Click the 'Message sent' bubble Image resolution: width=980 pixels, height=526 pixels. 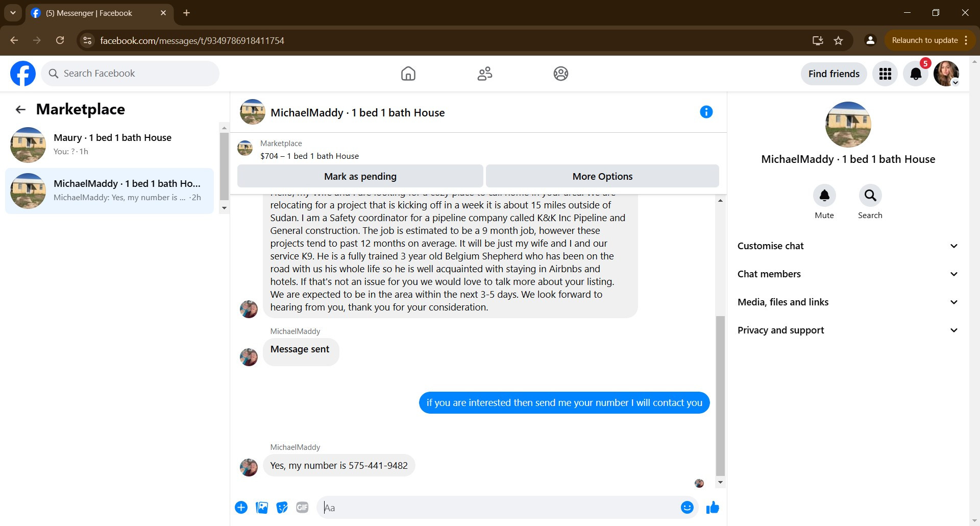coord(301,352)
